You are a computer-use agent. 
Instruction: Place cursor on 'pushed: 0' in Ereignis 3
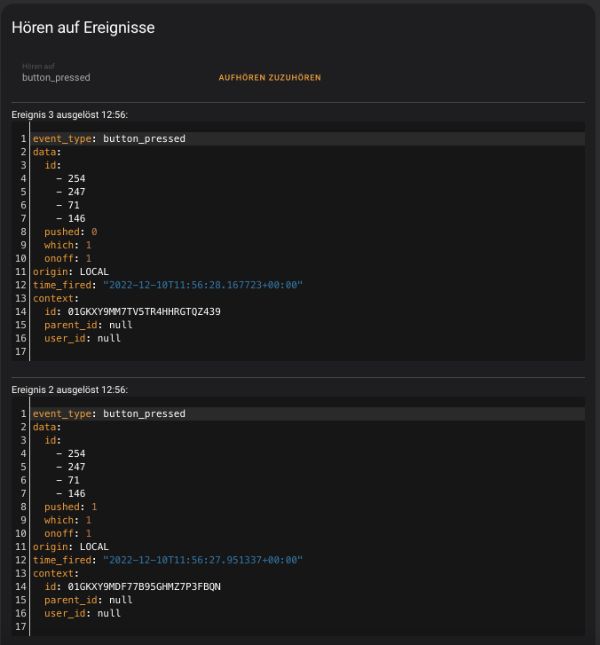[70, 231]
